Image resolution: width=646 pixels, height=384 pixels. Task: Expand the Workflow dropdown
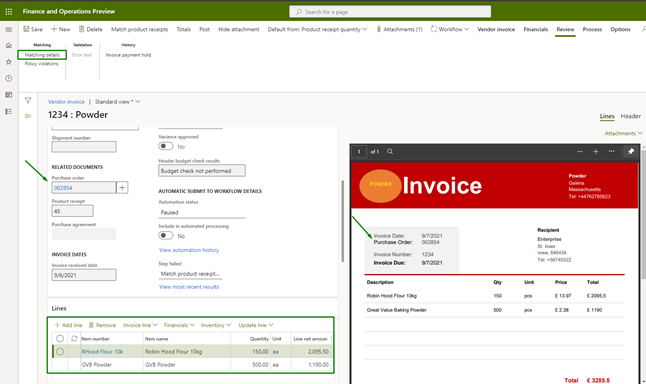(450, 29)
